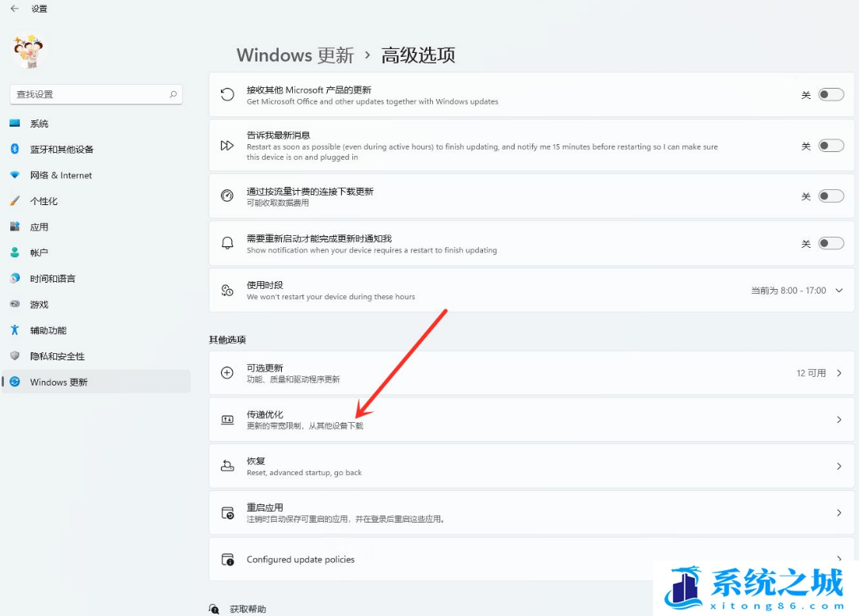Click the 辅助功能 accessibility icon in sidebar

coord(16,330)
